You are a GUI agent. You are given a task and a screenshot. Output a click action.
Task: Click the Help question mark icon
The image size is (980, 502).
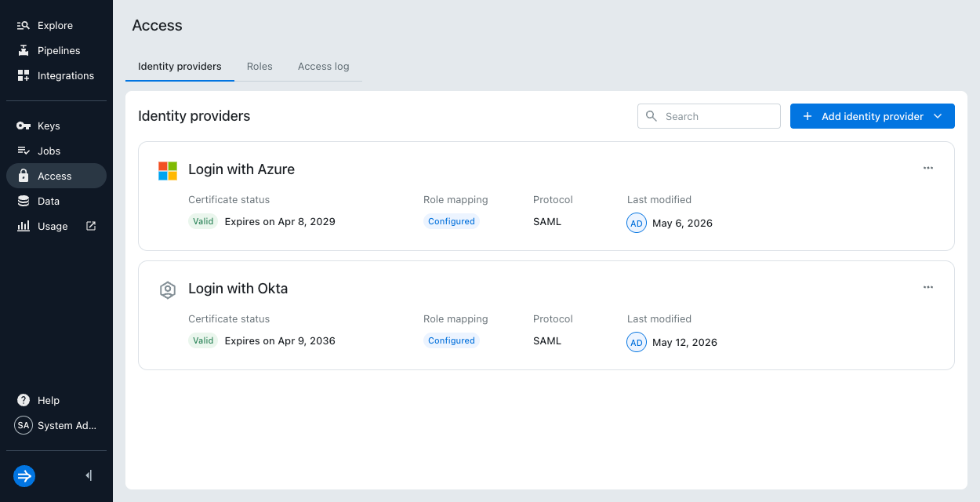(x=24, y=400)
